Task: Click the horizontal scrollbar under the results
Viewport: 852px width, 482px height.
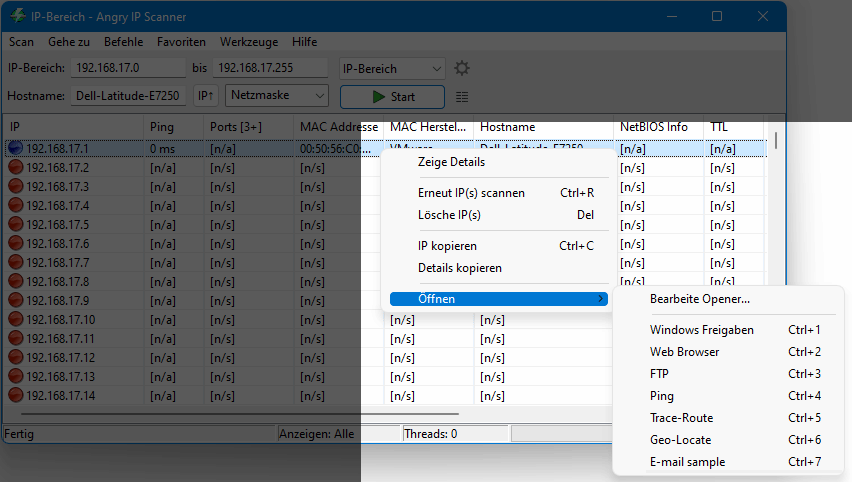Action: point(240,414)
